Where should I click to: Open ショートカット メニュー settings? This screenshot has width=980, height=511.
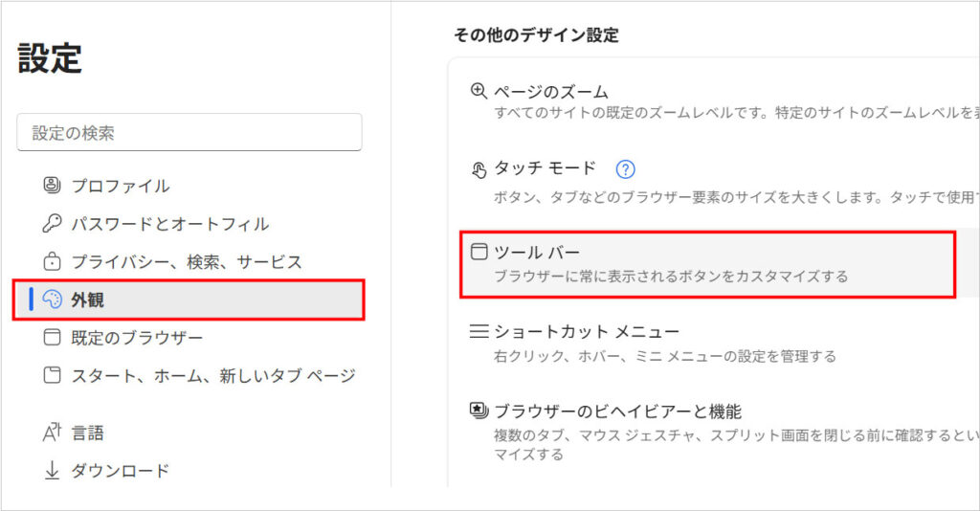coord(708,343)
